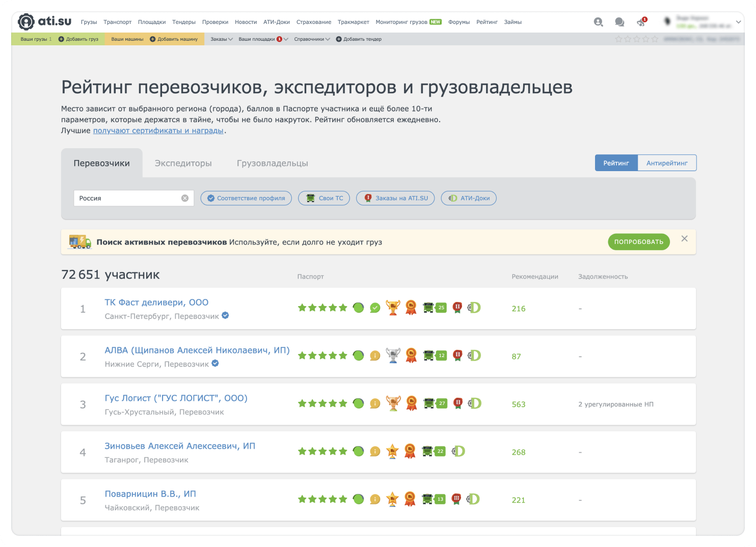
Task: Open Поварницин В.В., ИП profile
Action: point(150,494)
